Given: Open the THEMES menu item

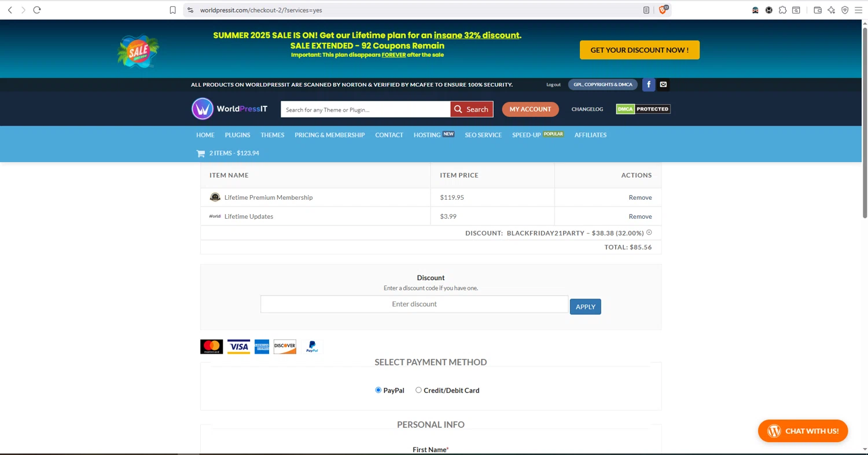Looking at the screenshot, I should tap(273, 135).
